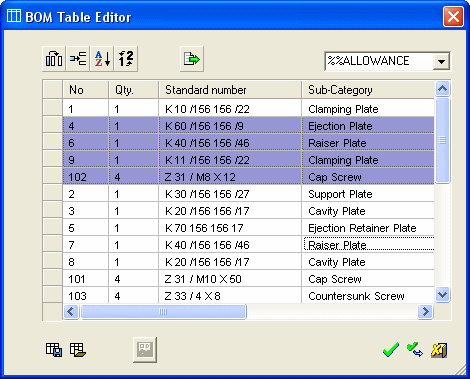
Task: Sort the table alphabetically A-Z
Action: [102, 59]
